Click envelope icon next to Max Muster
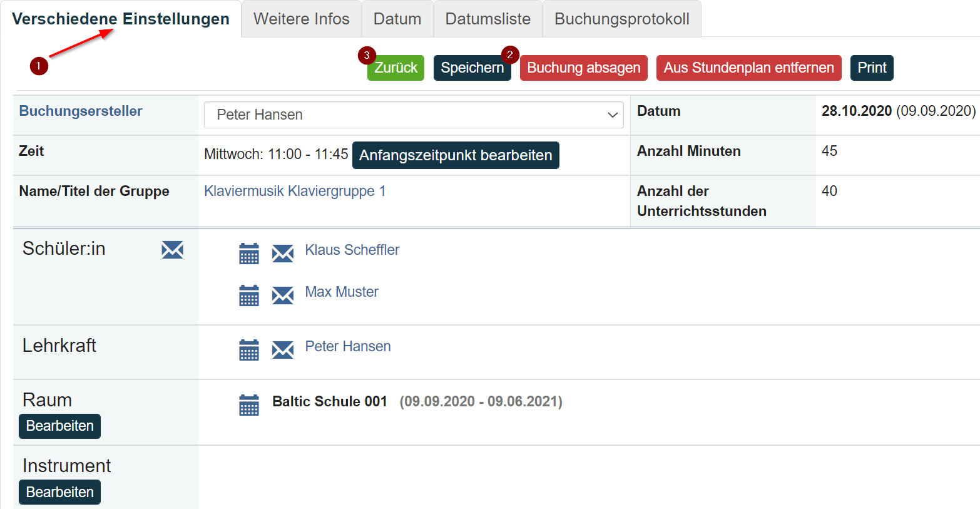Viewport: 980px width, 509px height. (283, 296)
